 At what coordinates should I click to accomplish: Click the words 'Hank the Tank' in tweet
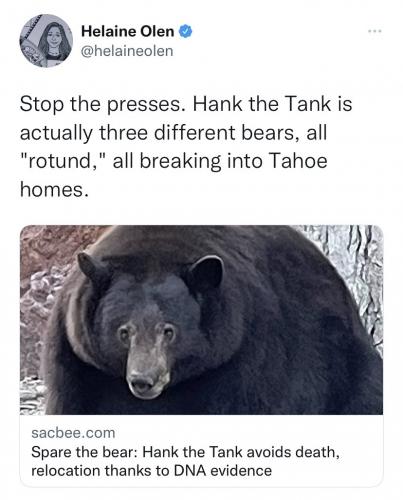point(262,104)
